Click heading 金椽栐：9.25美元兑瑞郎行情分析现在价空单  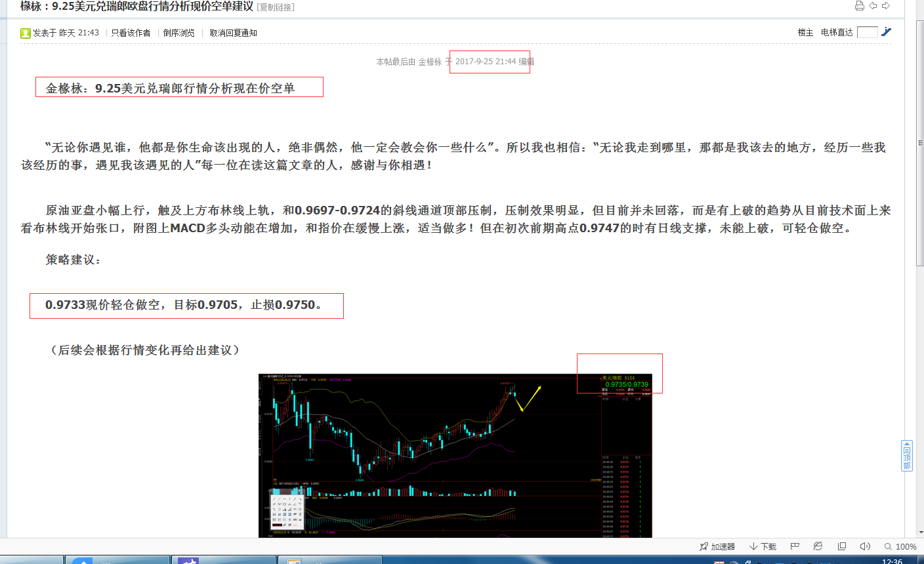(170, 88)
